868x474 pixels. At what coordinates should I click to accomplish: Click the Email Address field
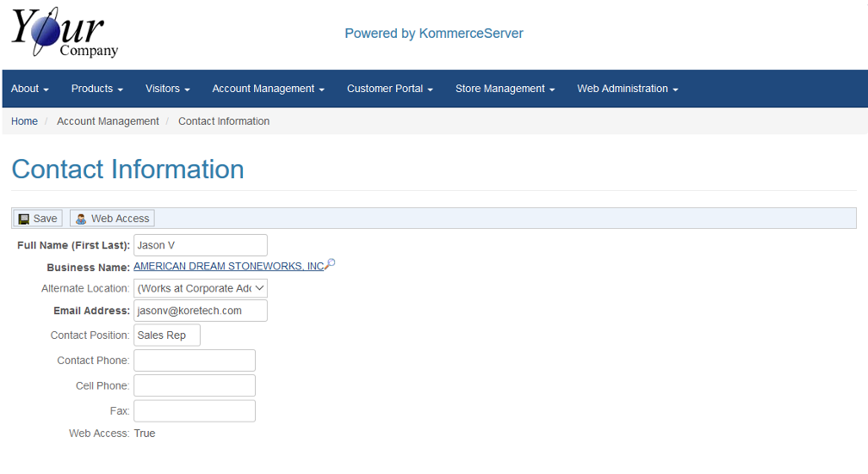[201, 311]
